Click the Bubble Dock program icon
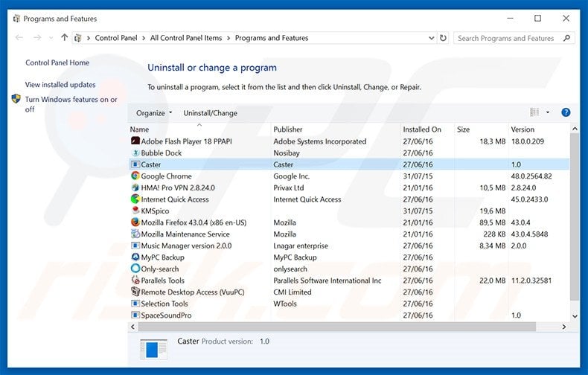The width and height of the screenshot is (588, 375). point(135,153)
